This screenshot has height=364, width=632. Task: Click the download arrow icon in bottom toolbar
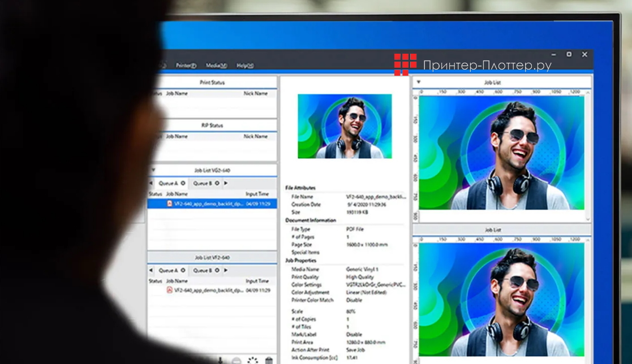click(x=220, y=360)
